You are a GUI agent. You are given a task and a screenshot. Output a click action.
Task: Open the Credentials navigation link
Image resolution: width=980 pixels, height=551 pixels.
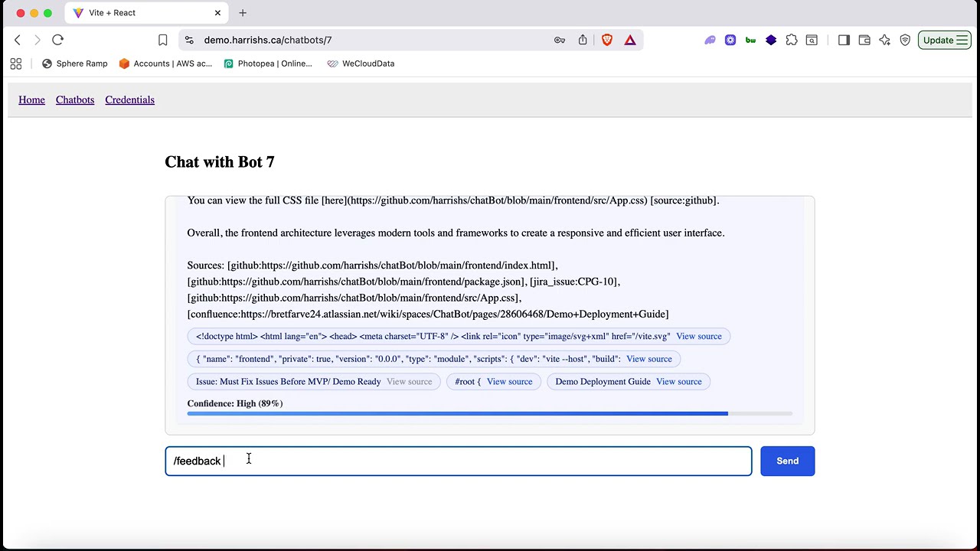(129, 99)
